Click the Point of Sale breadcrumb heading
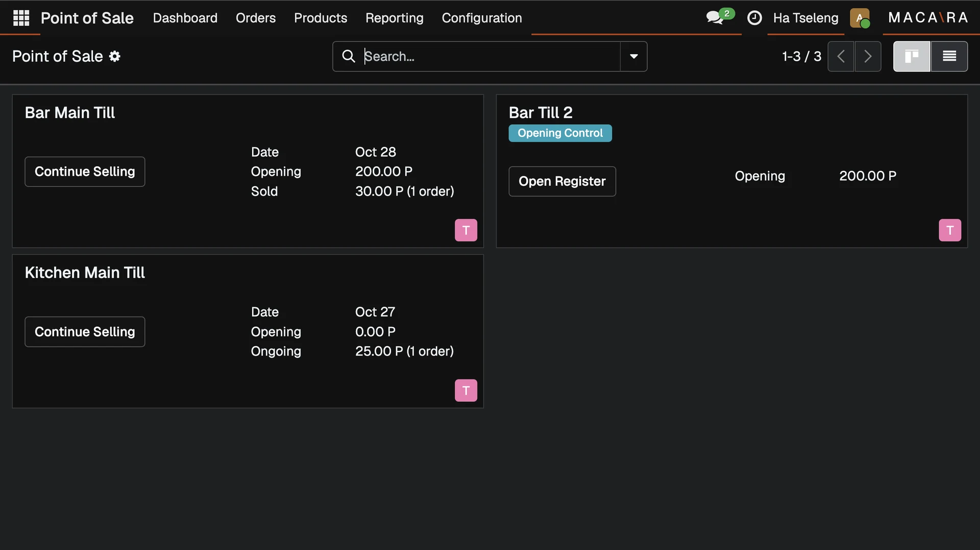 58,56
